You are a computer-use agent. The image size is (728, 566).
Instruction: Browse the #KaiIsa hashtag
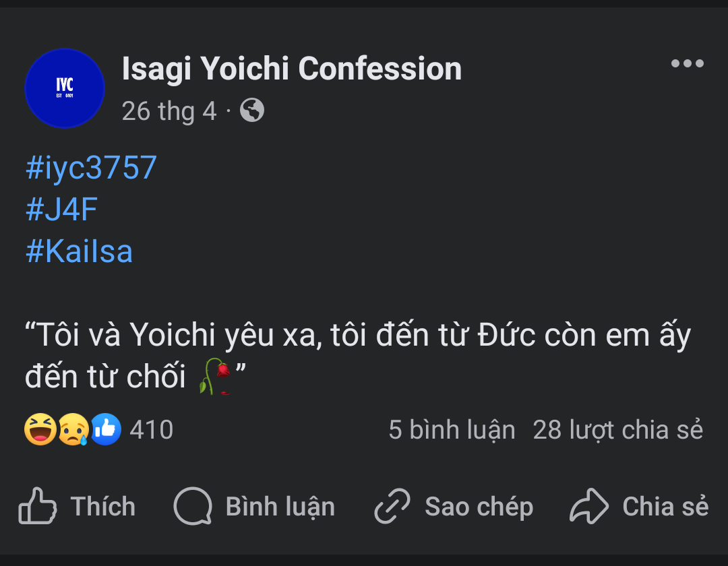(79, 251)
